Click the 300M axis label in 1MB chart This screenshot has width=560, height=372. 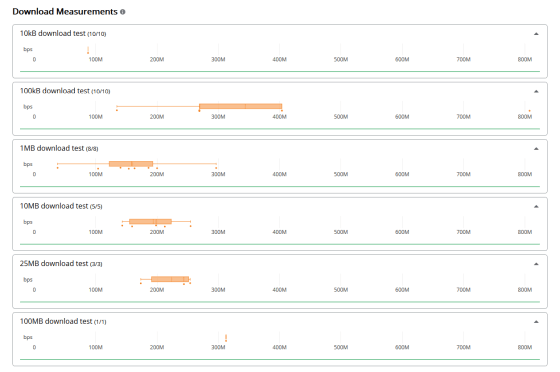(218, 174)
